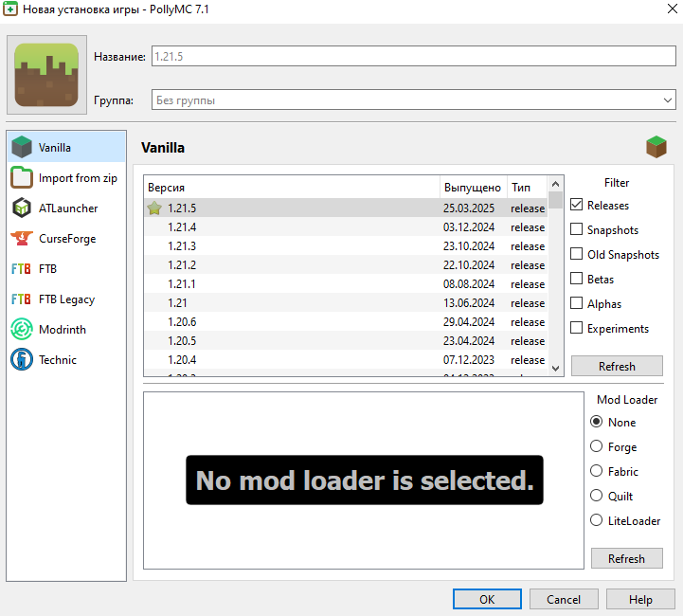Select the Quilt mod loader radio button
This screenshot has height=616, width=683.
596,496
